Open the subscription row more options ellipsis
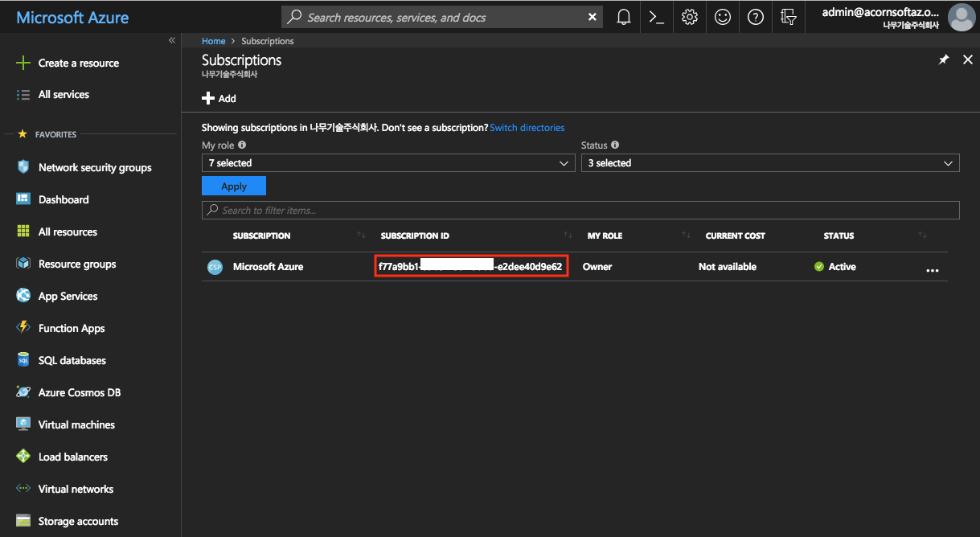Image resolution: width=980 pixels, height=537 pixels. pyautogui.click(x=932, y=271)
